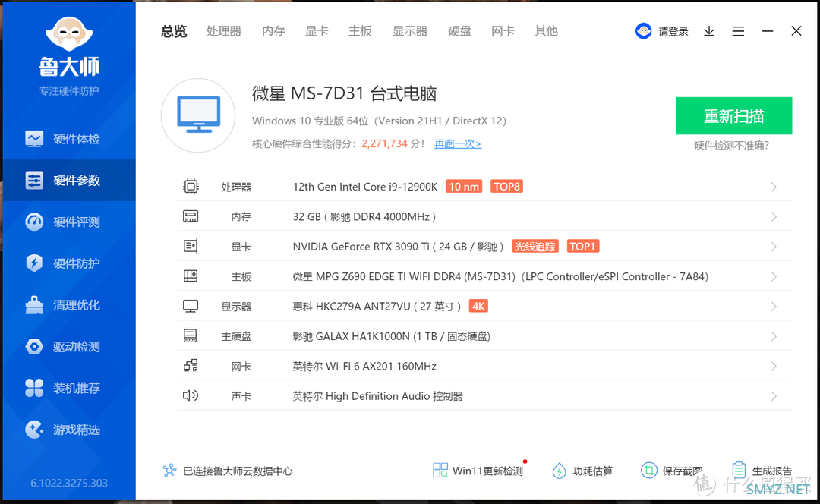Open 清理优化 cleanup section
The image size is (820, 504).
coord(69,305)
